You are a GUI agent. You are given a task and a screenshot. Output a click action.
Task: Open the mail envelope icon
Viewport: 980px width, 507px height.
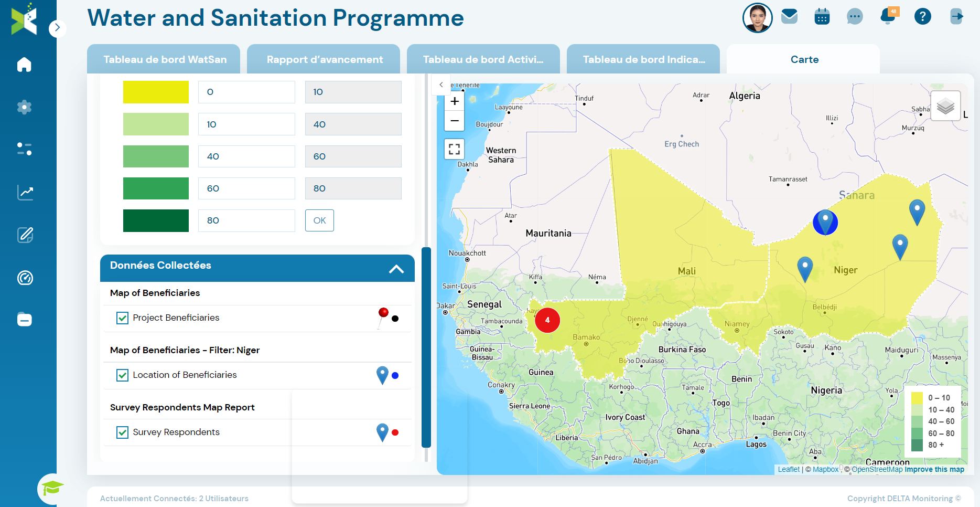click(789, 16)
